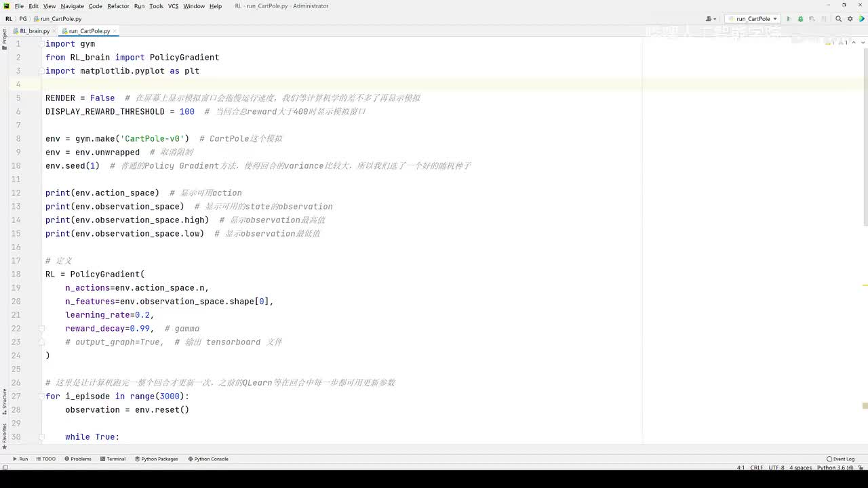The image size is (868, 488).
Task: Open the UTF-8 file encoding selector
Action: [777, 468]
